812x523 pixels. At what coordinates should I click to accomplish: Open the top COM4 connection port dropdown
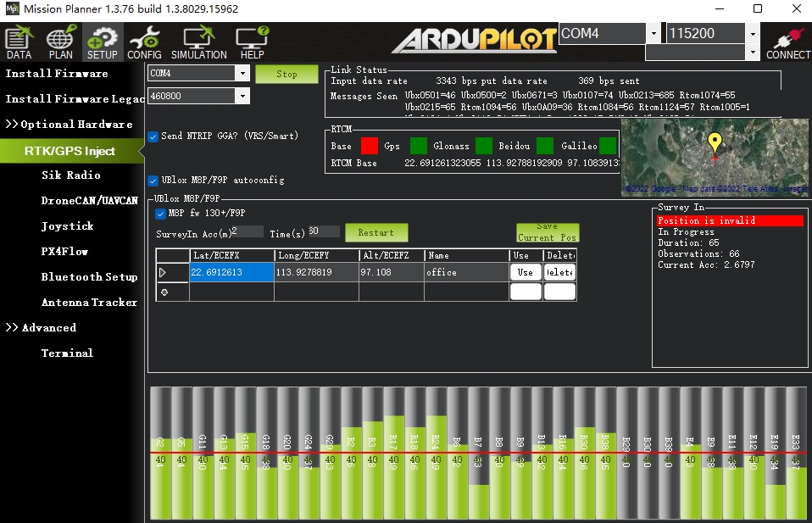[x=653, y=34]
